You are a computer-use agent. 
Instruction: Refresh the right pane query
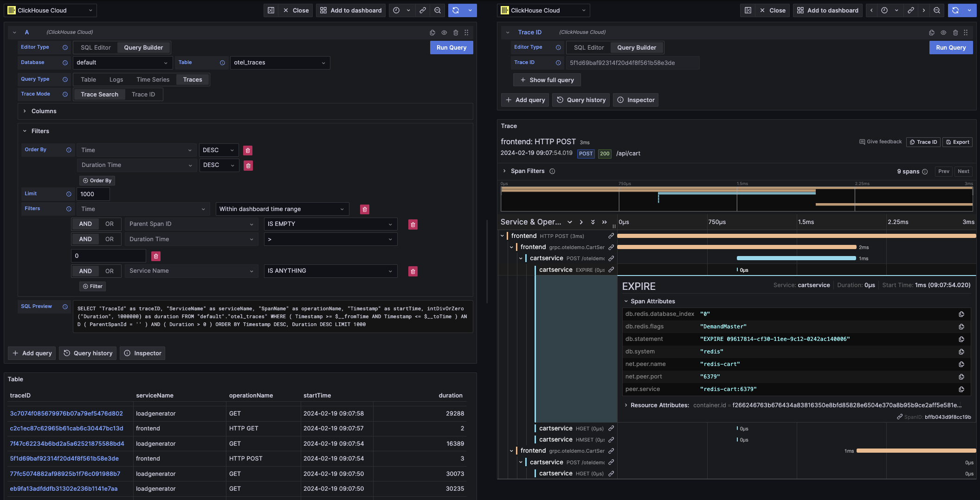(955, 10)
